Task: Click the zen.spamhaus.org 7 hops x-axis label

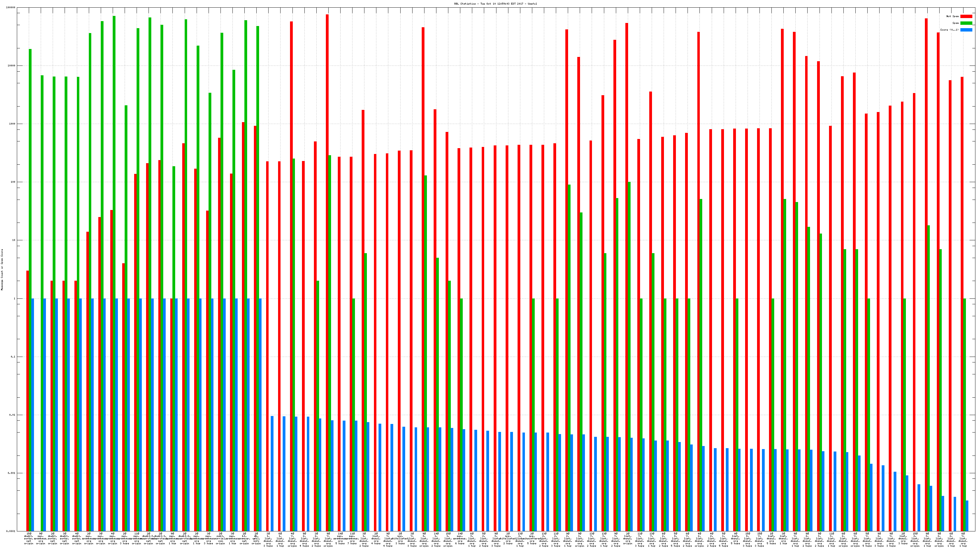Action: (352, 539)
